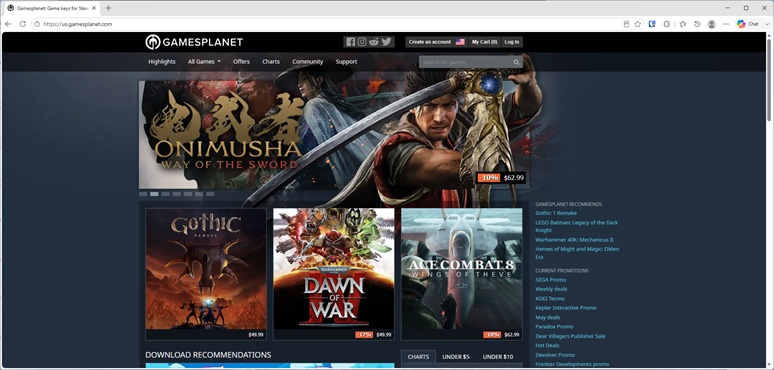Open the Ace Combat 8 game card
Viewport: 774px width, 370px height.
[462, 274]
